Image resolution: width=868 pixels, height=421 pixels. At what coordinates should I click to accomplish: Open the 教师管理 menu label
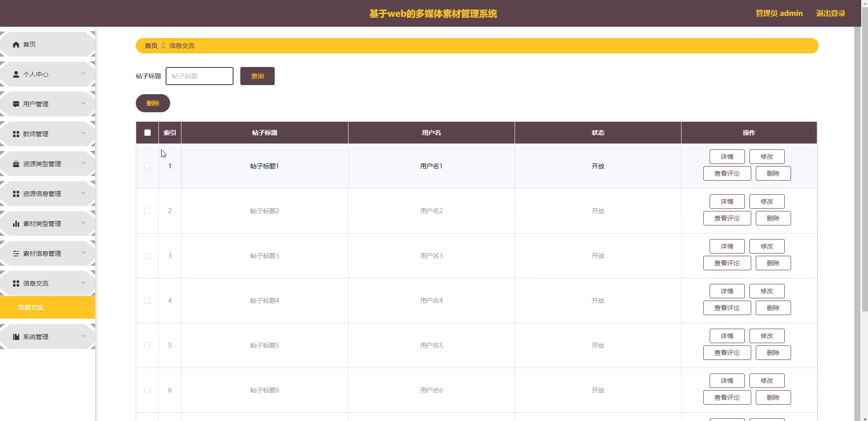[36, 134]
